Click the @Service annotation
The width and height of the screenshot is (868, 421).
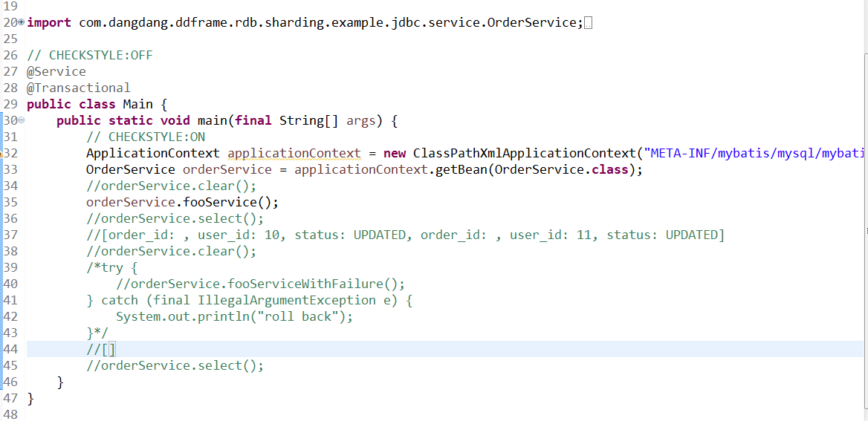[56, 72]
